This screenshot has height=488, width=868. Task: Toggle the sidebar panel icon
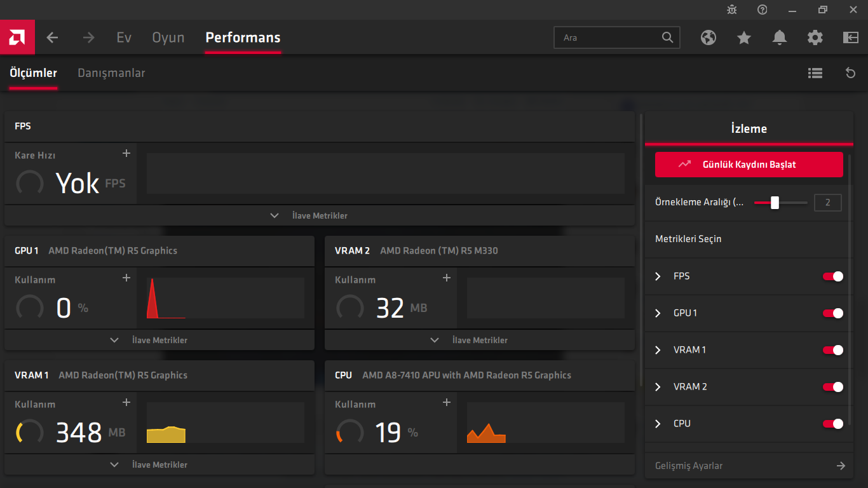pyautogui.click(x=851, y=37)
